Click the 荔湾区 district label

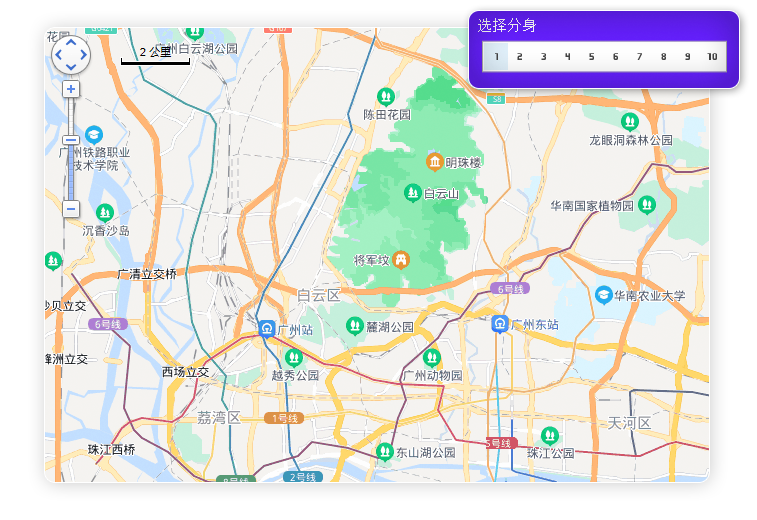(219, 418)
